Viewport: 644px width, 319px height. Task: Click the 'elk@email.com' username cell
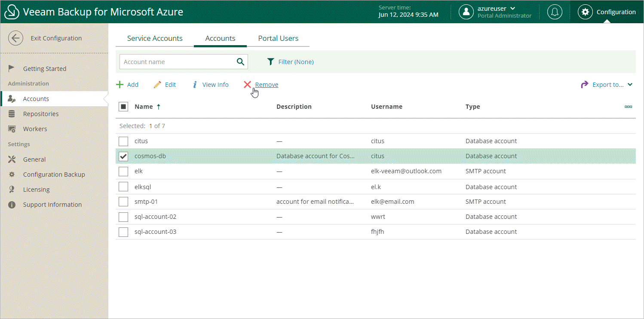coord(393,202)
